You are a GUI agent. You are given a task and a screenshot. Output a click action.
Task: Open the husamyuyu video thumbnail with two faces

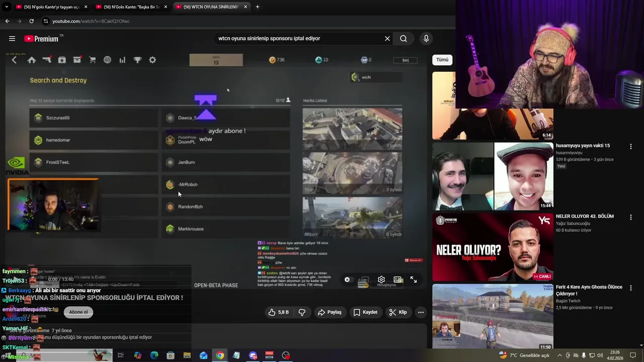(493, 176)
